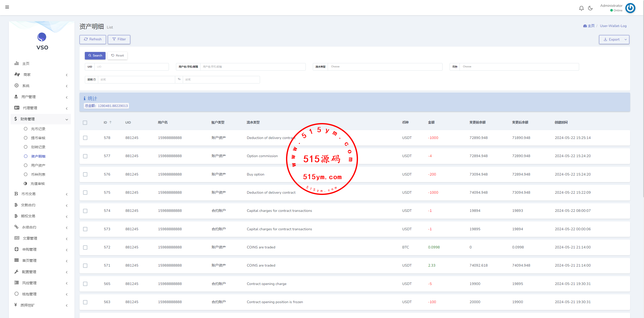Click the 主页 bar chart icon
This screenshot has height=318, width=644.
[17, 63]
